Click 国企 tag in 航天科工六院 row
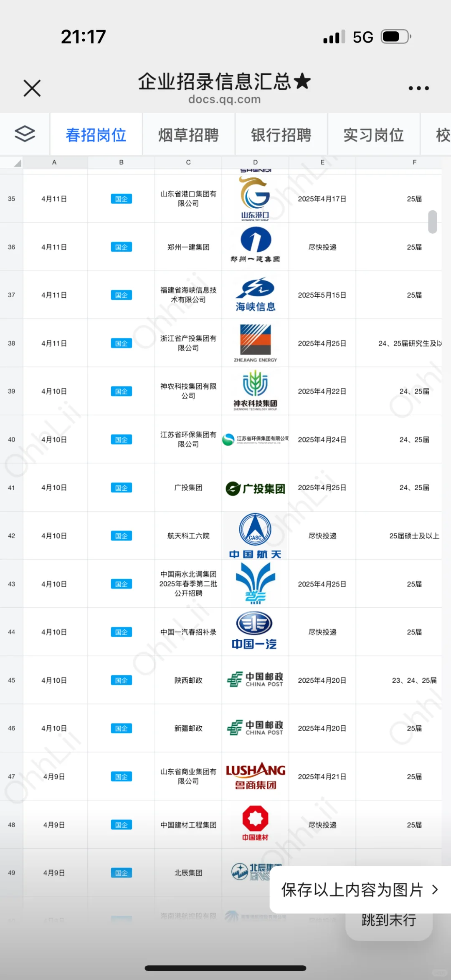Viewport: 451px width, 980px height. (x=122, y=536)
